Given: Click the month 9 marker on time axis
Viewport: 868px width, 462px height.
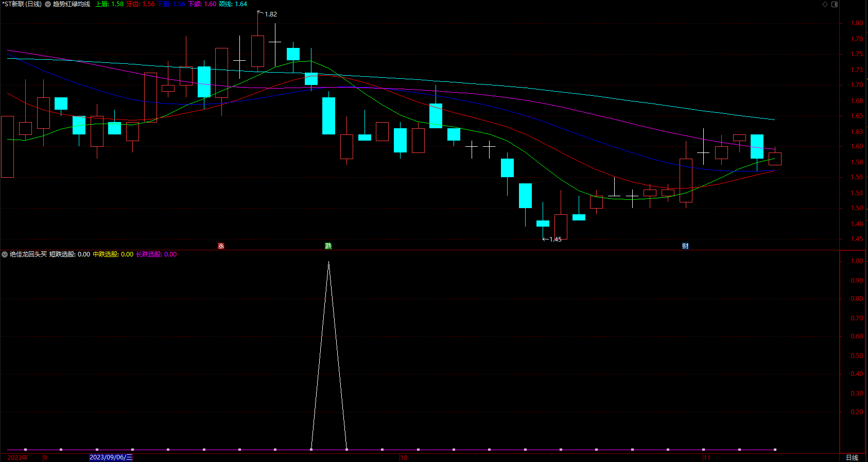Looking at the screenshot, I should tap(45, 457).
